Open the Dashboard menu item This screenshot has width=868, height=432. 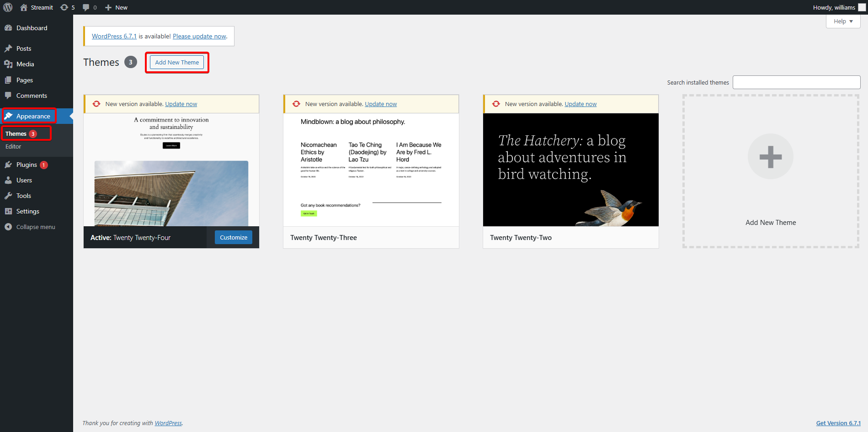(x=37, y=28)
